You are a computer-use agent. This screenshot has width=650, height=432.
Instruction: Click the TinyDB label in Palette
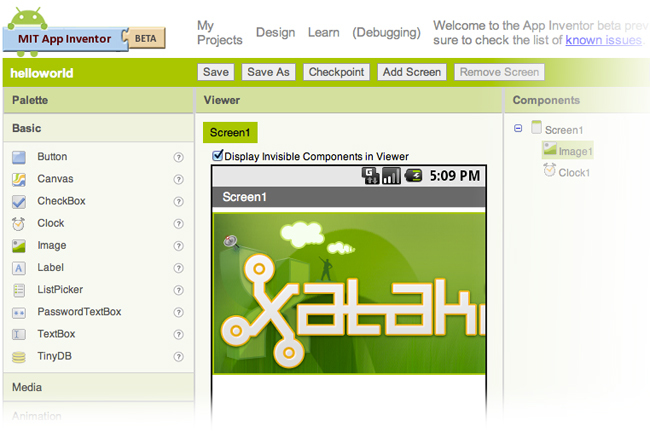coord(54,356)
